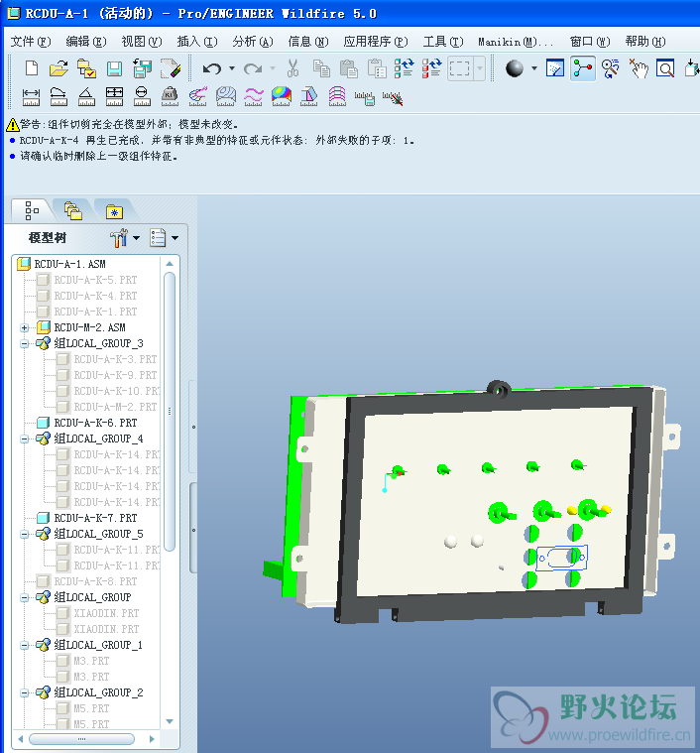Collapse the LOCAL_GROUP_3 node
700x753 pixels.
(25, 344)
